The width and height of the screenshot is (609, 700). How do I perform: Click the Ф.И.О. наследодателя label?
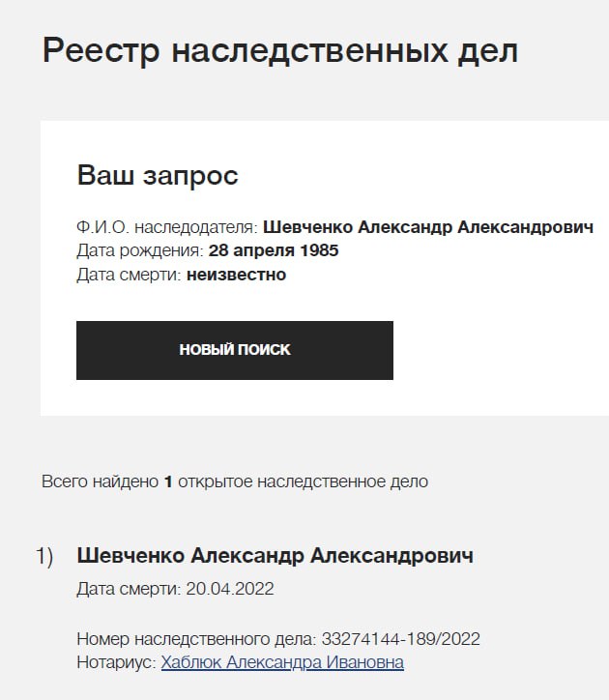coord(166,228)
